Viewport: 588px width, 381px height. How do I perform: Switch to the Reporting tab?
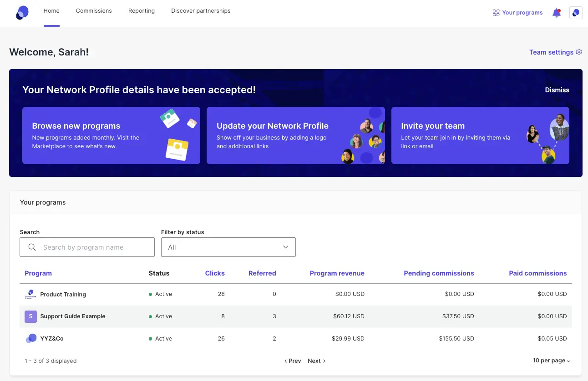click(142, 11)
